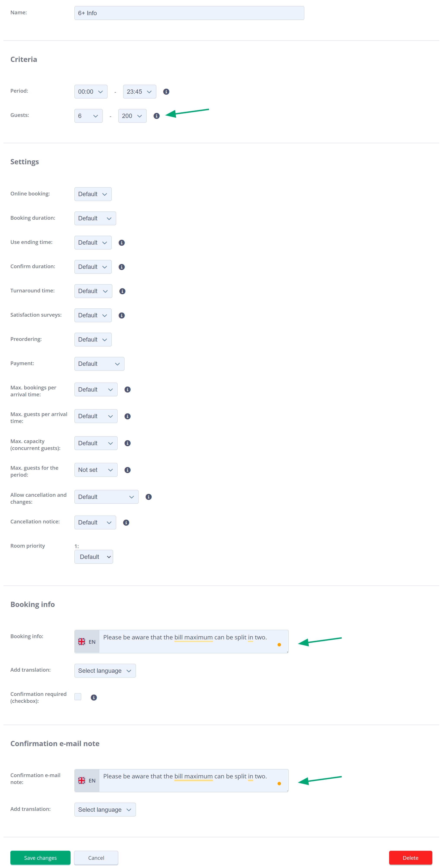Viewport: 441px width, 868px height.
Task: View the Max. capacity info icon
Action: pos(127,443)
